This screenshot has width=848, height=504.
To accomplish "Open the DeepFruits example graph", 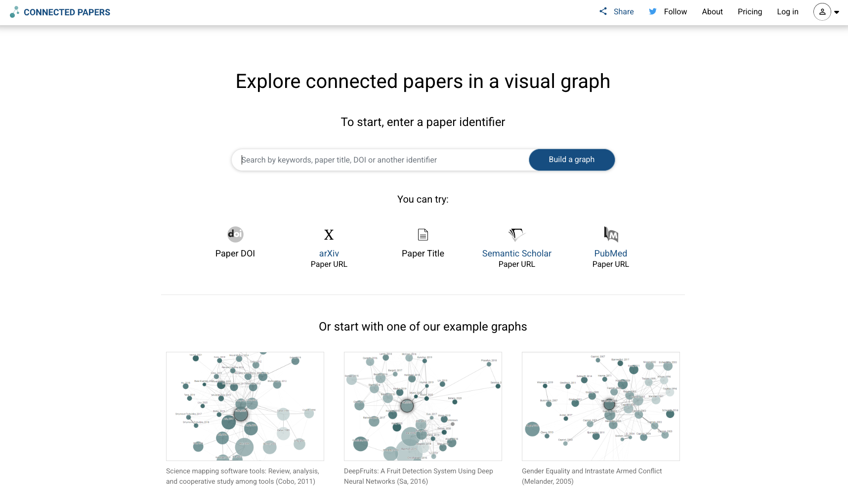I will (423, 406).
